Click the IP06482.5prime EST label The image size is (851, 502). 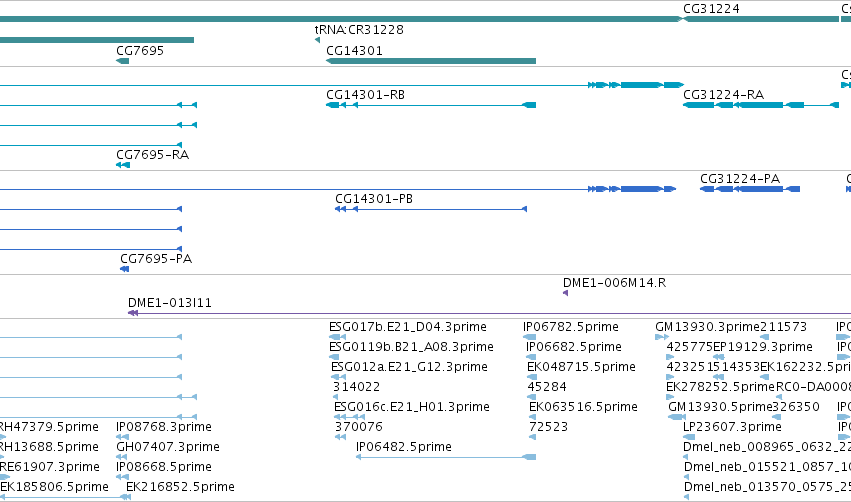coord(404,447)
